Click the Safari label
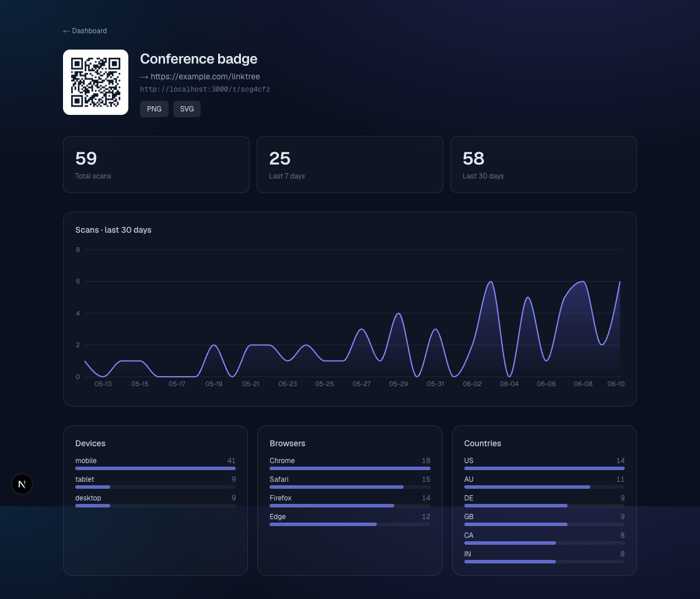The image size is (700, 599). pos(279,479)
